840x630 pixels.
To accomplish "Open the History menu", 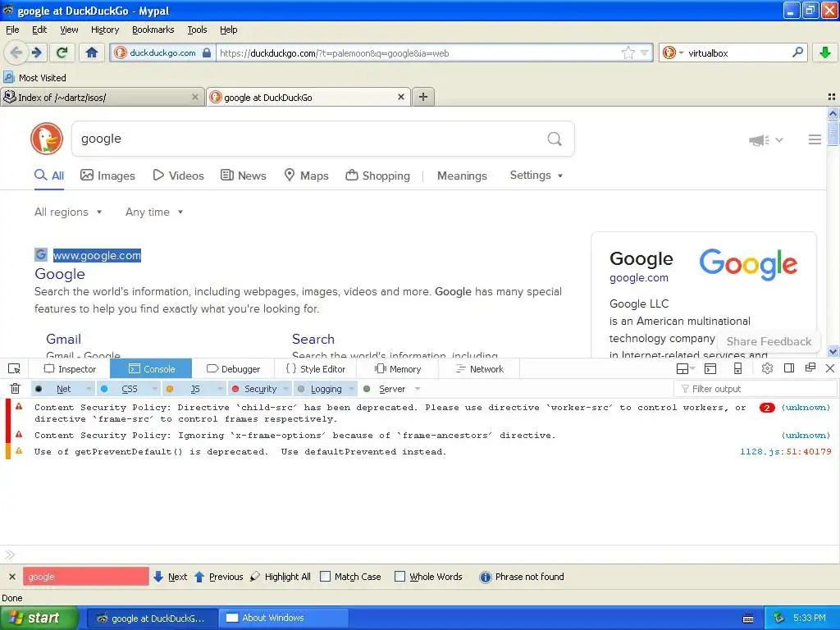I will pos(104,30).
